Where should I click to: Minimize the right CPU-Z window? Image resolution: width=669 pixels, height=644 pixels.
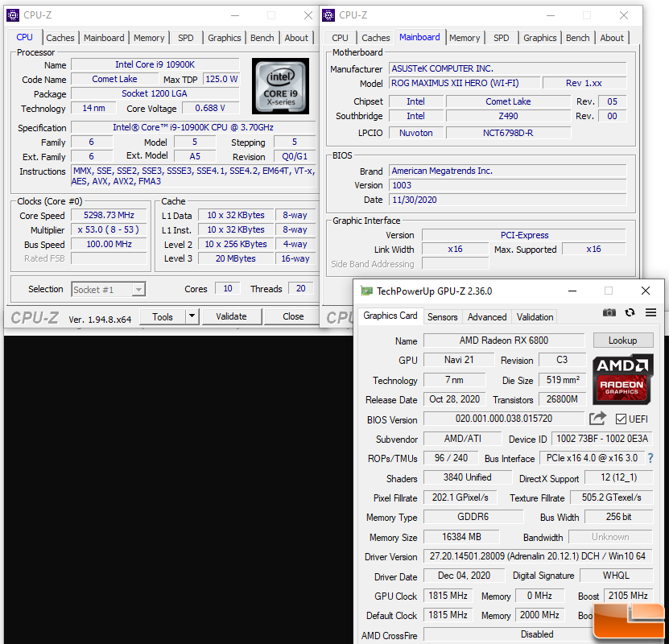551,15
